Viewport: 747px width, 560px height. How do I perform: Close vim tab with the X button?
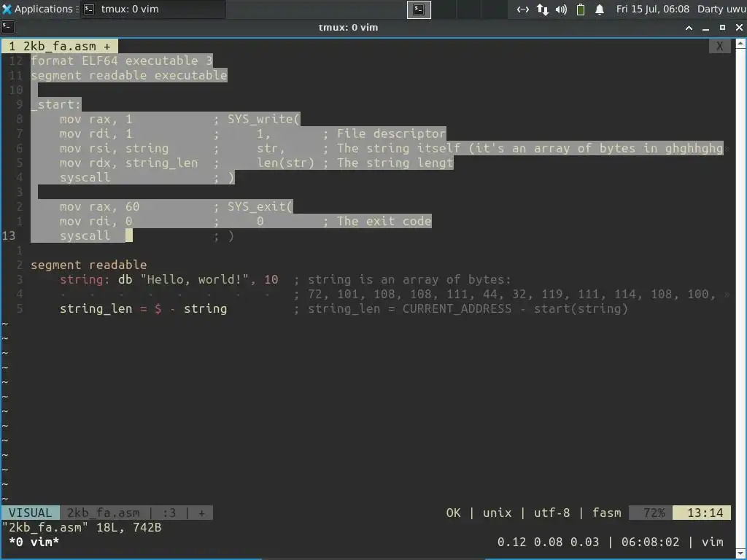click(720, 46)
